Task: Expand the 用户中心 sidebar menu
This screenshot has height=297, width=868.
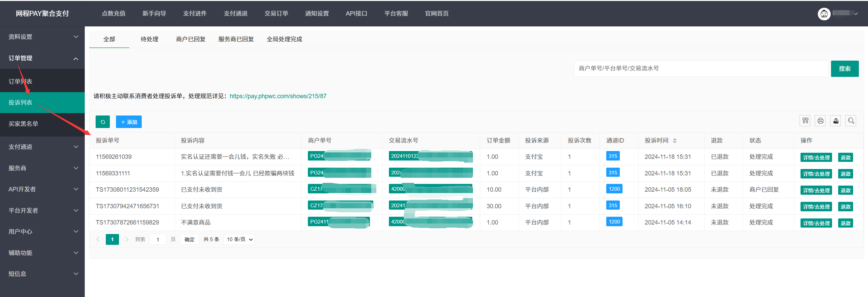Action: tap(42, 232)
